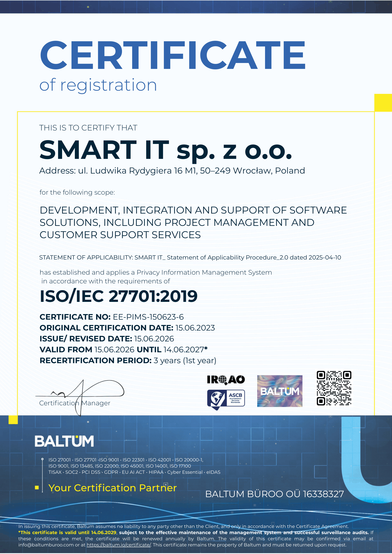
Task: Click the ISSUE/ REVISED DATE 15.06.2026 line
Action: pos(107,339)
